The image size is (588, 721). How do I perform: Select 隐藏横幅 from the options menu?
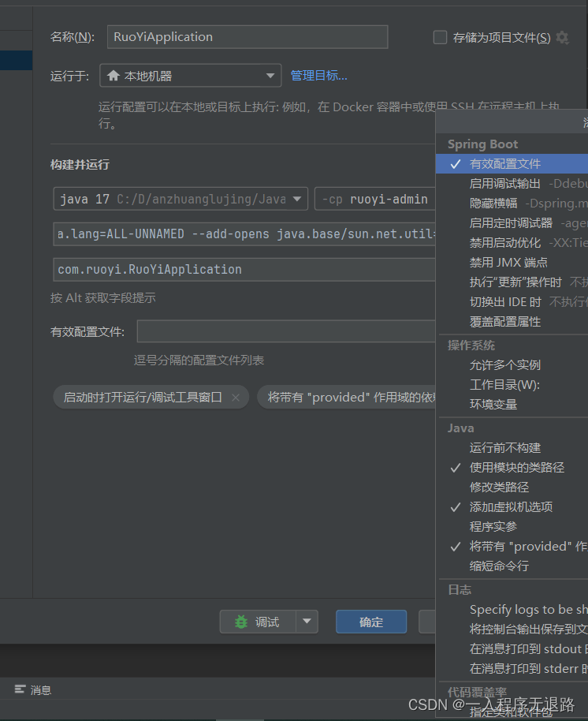point(512,204)
